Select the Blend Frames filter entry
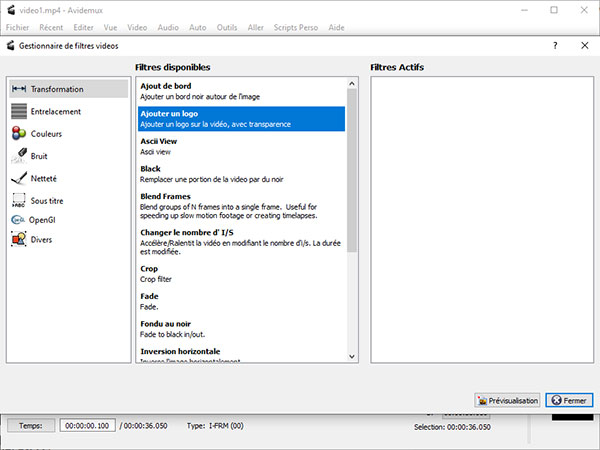The height and width of the screenshot is (450, 600). [x=241, y=202]
